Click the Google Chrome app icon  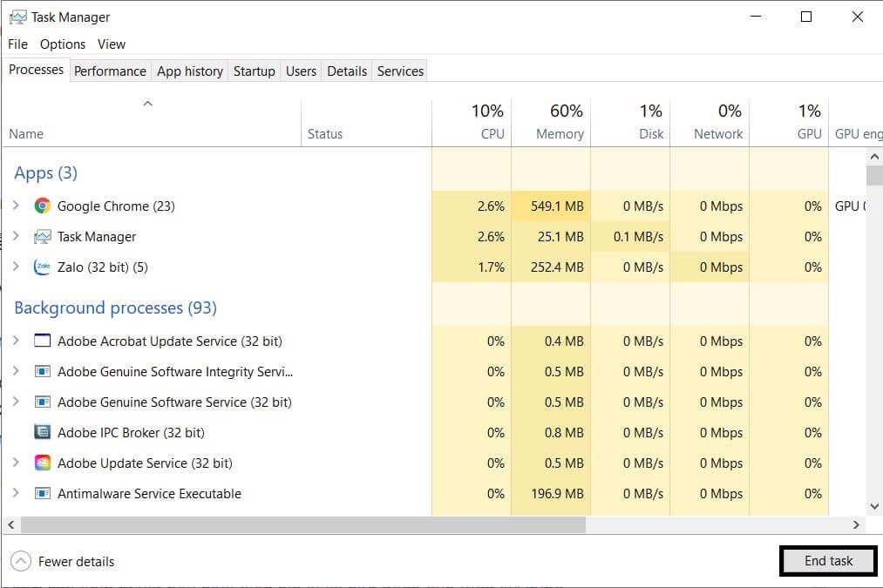[42, 206]
